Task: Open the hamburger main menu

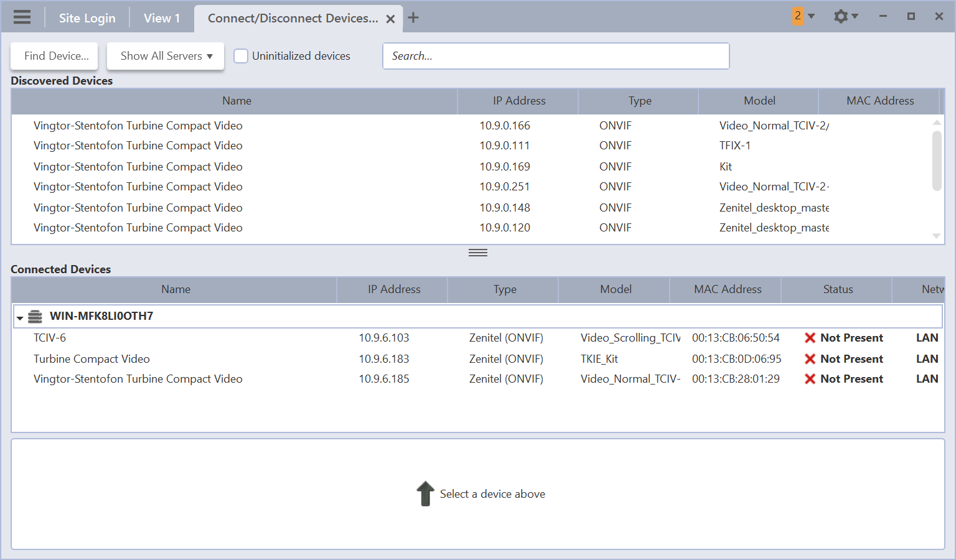Action: pyautogui.click(x=22, y=17)
